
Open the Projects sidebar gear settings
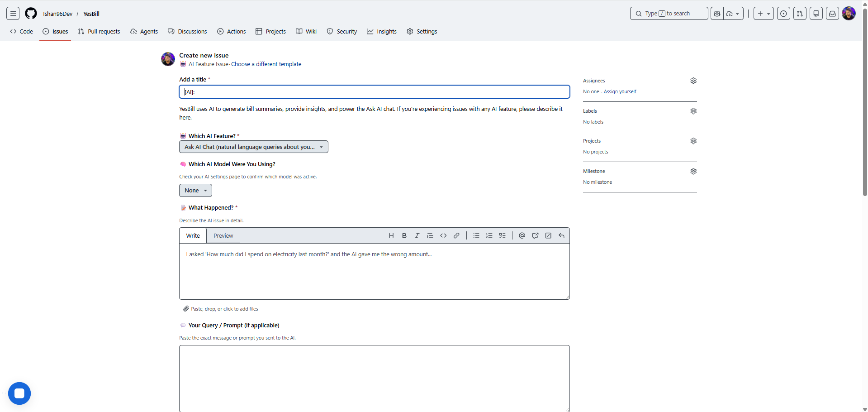pos(693,141)
